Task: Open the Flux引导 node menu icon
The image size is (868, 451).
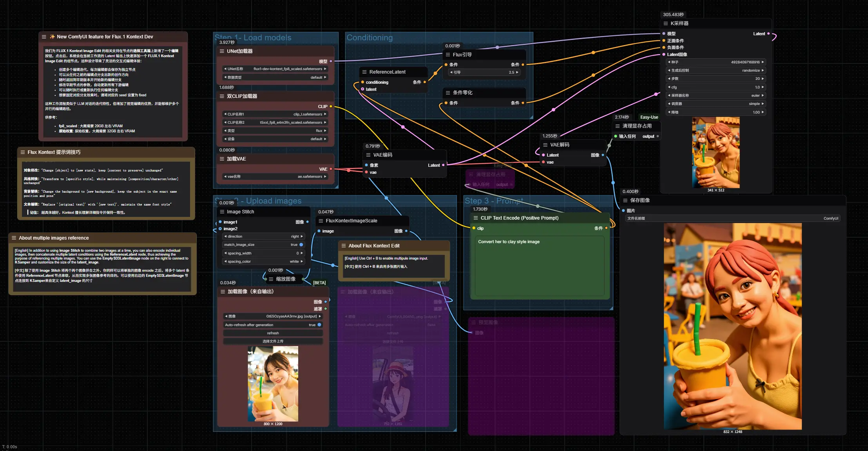Action: 448,55
